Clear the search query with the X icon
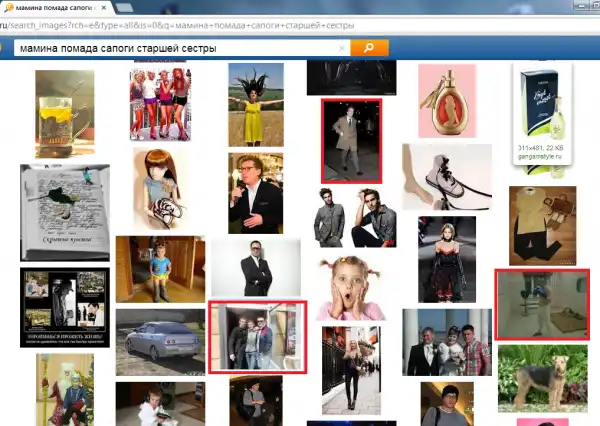 pos(342,48)
